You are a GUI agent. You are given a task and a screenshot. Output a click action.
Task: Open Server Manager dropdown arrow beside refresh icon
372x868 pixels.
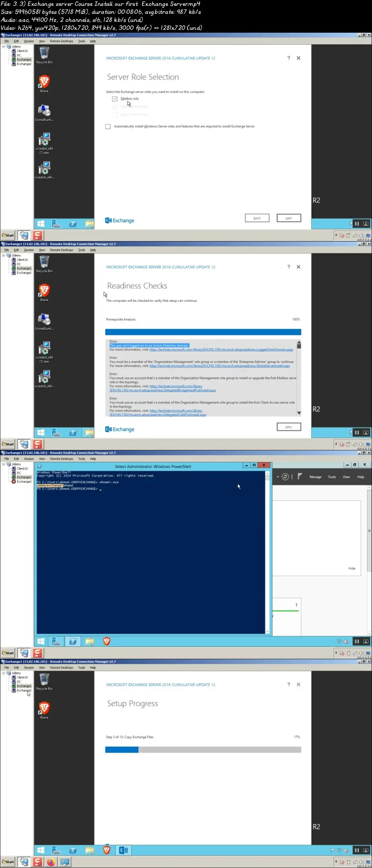tap(278, 477)
